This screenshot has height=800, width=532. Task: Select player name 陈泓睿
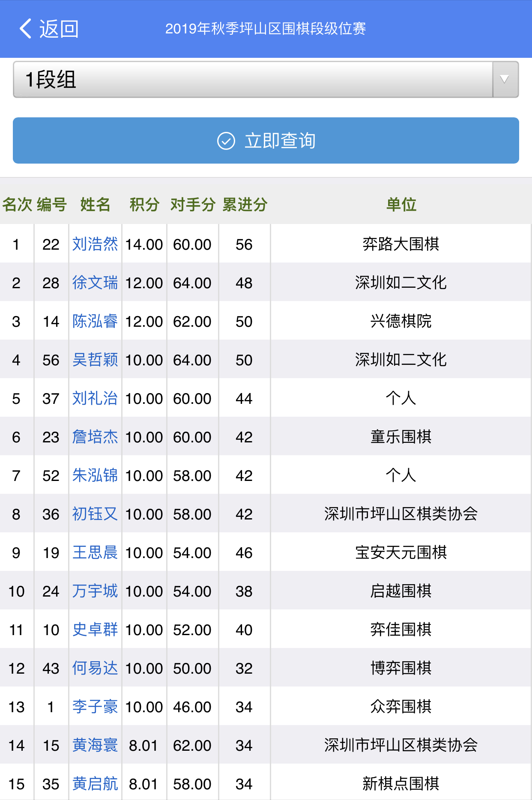point(95,321)
